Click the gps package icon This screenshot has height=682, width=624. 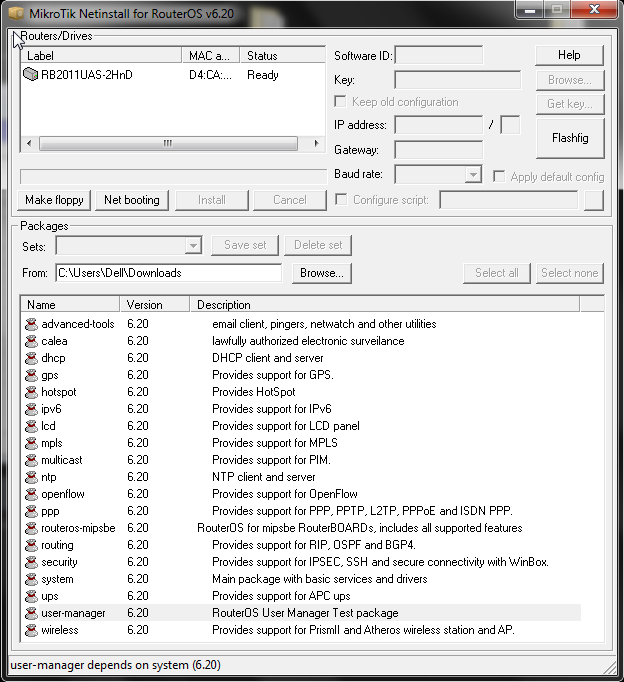click(31, 375)
